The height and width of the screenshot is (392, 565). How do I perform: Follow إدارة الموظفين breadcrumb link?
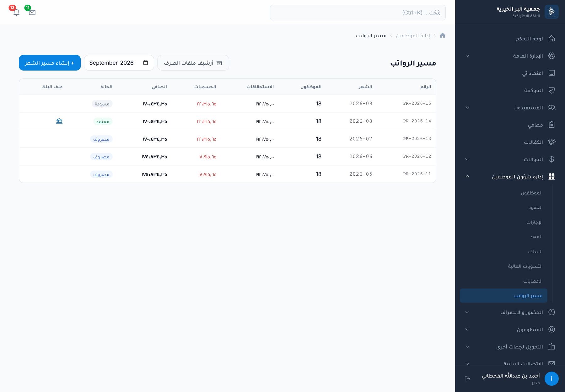coord(413,35)
